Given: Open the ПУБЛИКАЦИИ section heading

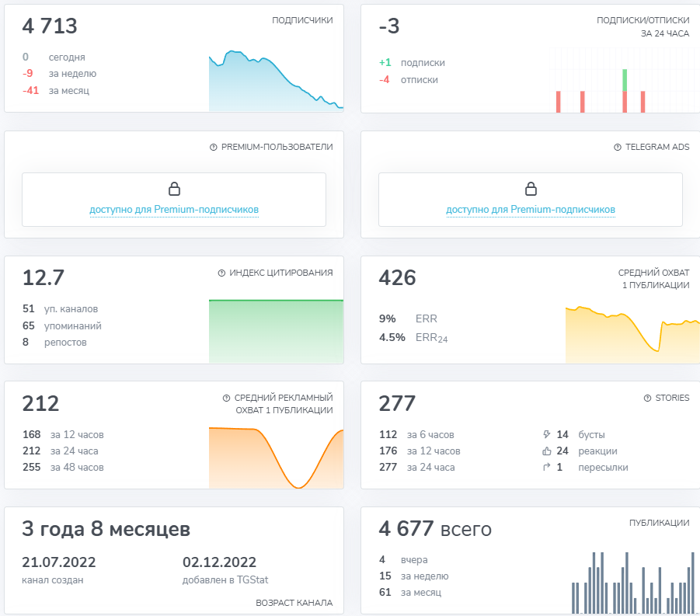Looking at the screenshot, I should (x=659, y=523).
